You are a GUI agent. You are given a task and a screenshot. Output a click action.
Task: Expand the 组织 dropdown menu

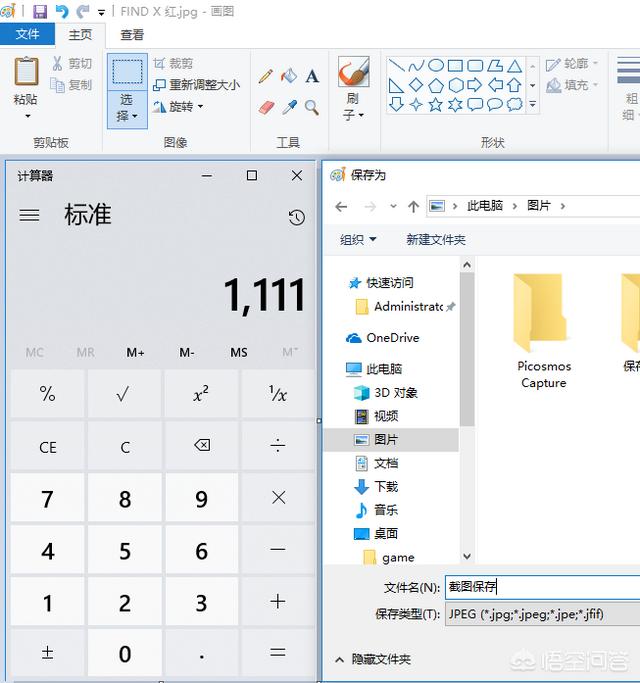[358, 240]
